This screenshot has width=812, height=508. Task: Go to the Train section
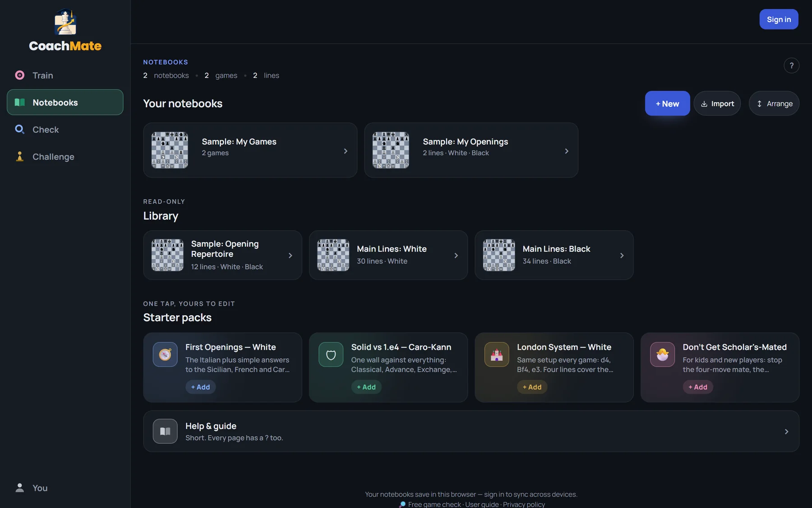[x=65, y=75]
